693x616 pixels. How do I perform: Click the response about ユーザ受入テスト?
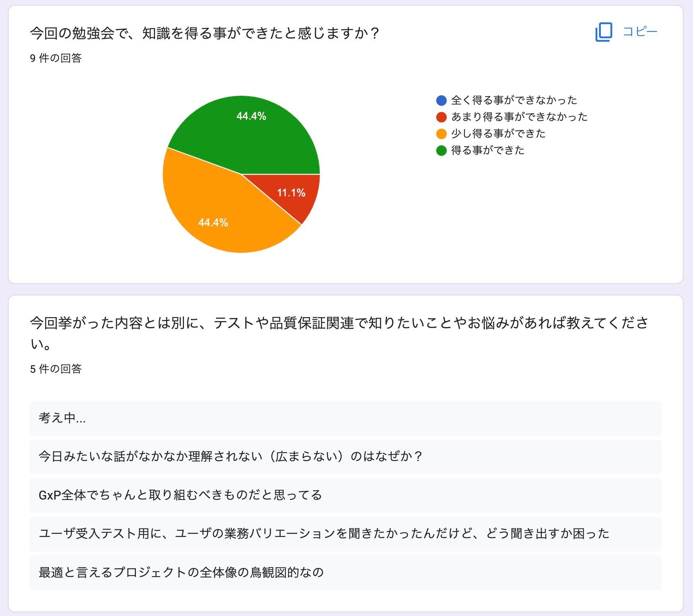pyautogui.click(x=345, y=534)
